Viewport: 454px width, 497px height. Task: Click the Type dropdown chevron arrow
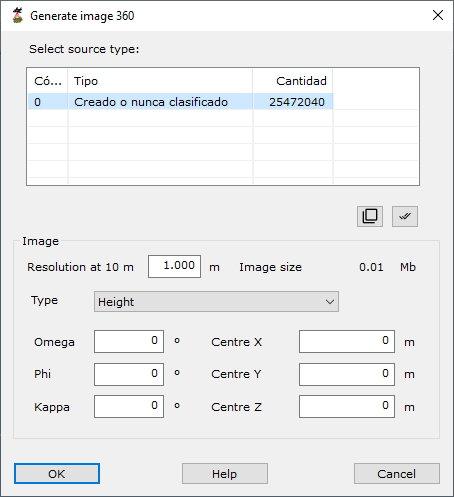click(330, 302)
